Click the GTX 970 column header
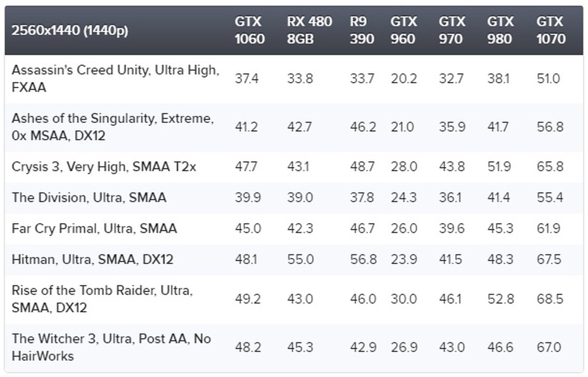 coord(452,30)
